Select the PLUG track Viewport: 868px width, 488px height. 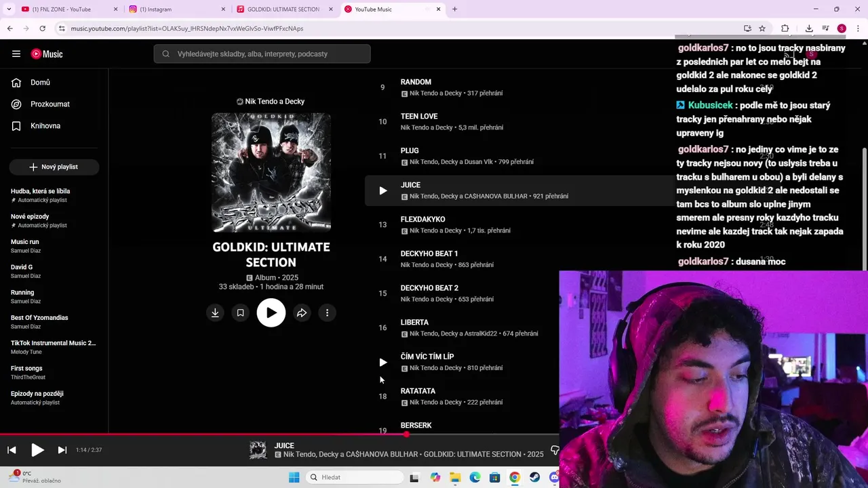click(410, 150)
